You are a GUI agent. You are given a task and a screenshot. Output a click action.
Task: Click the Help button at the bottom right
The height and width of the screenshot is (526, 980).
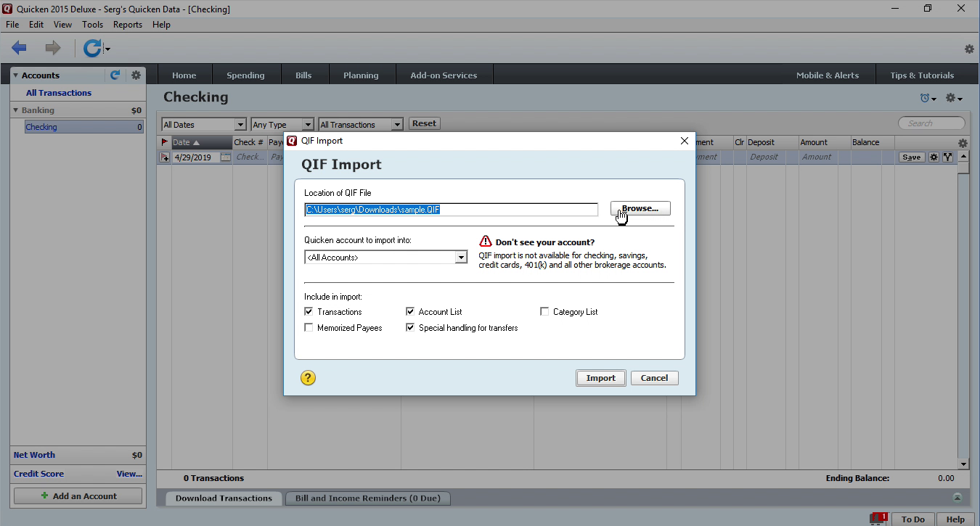tap(955, 519)
